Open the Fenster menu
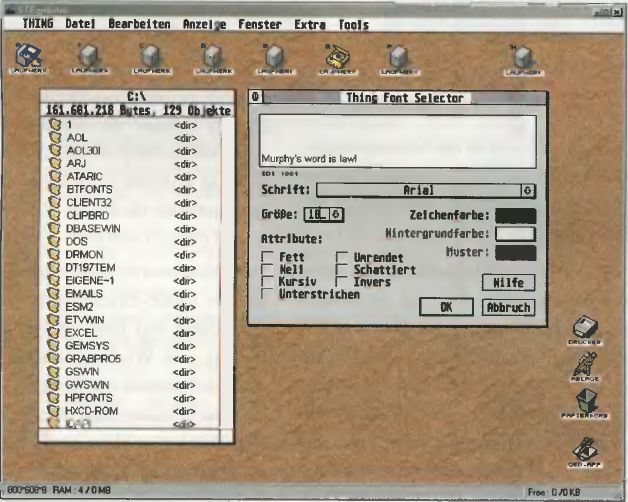The width and height of the screenshot is (628, 502). point(259,24)
